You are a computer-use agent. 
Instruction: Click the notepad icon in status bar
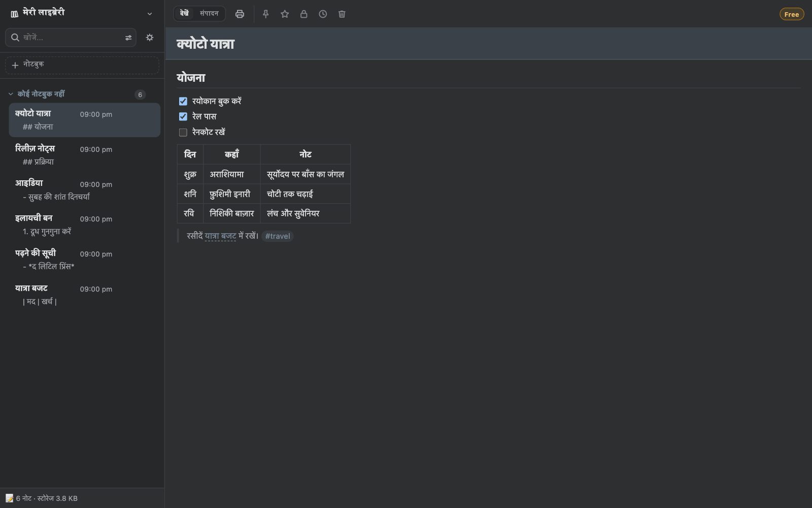coord(10,498)
